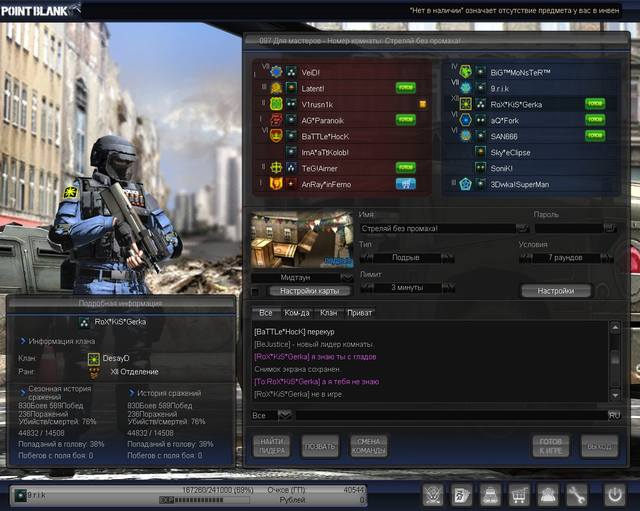
Task: Click the DesayD clan emblem in info panel
Action: tap(94, 359)
